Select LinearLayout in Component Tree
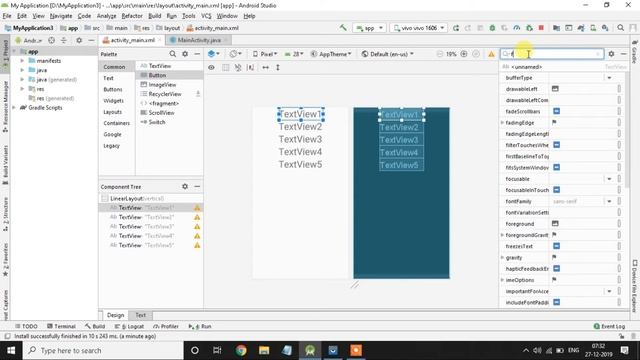 (137, 198)
